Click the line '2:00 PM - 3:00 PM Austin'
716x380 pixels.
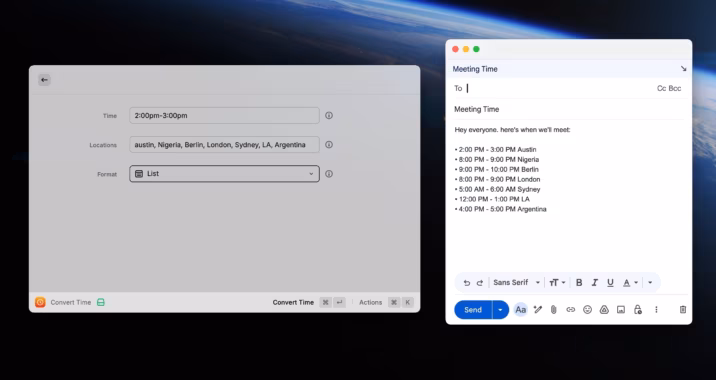point(495,149)
